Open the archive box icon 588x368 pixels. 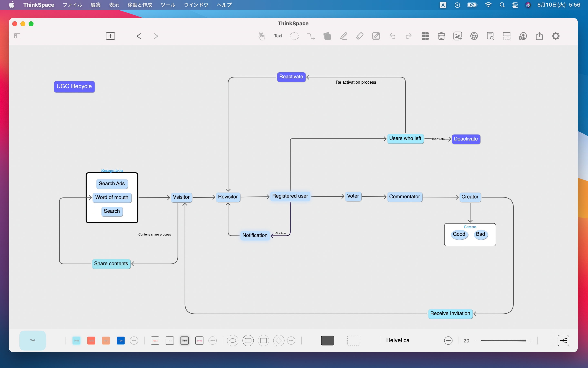[x=441, y=36]
